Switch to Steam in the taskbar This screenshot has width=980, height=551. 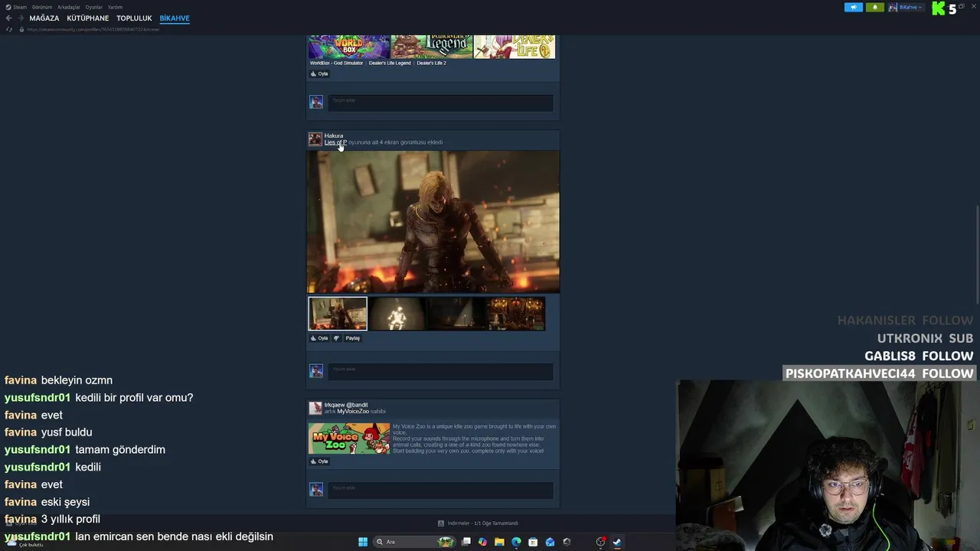click(617, 542)
